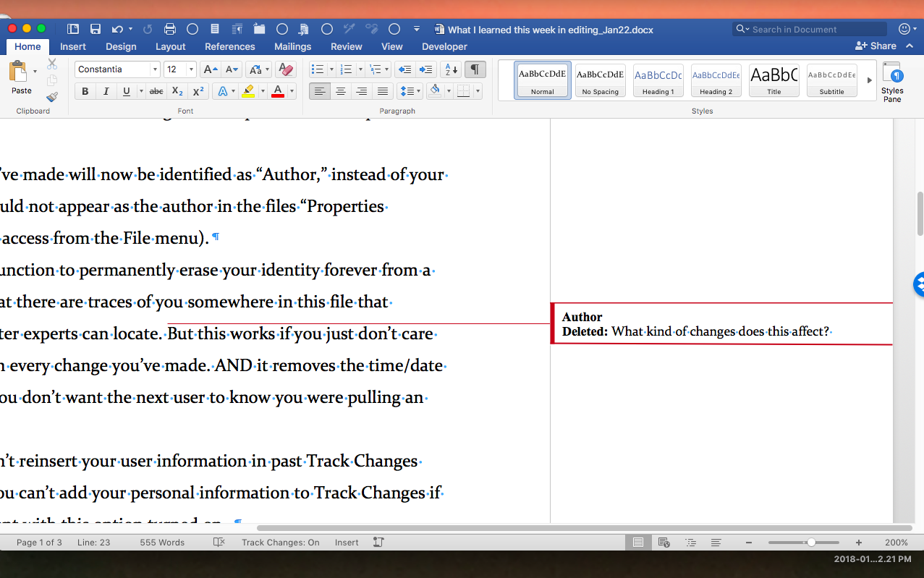Toggle the Show Paragraph Marks icon
This screenshot has height=578, width=924.
click(475, 69)
